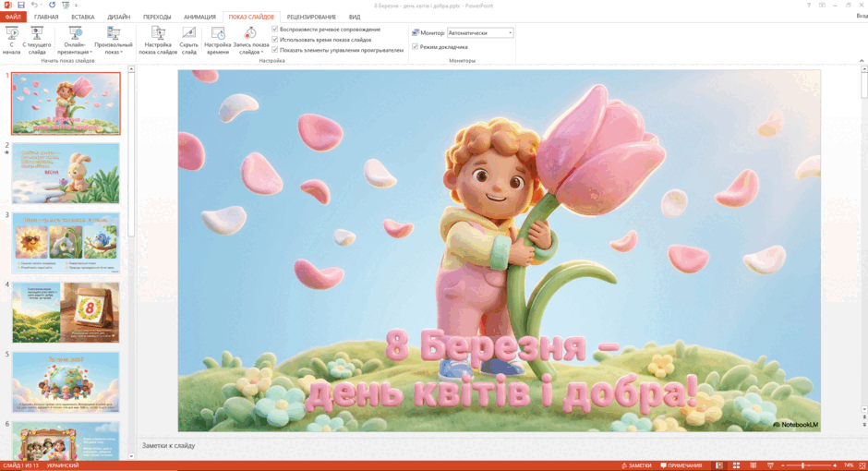This screenshot has width=868, height=471.
Task: Switch to Normal view icon
Action: [x=719, y=466]
